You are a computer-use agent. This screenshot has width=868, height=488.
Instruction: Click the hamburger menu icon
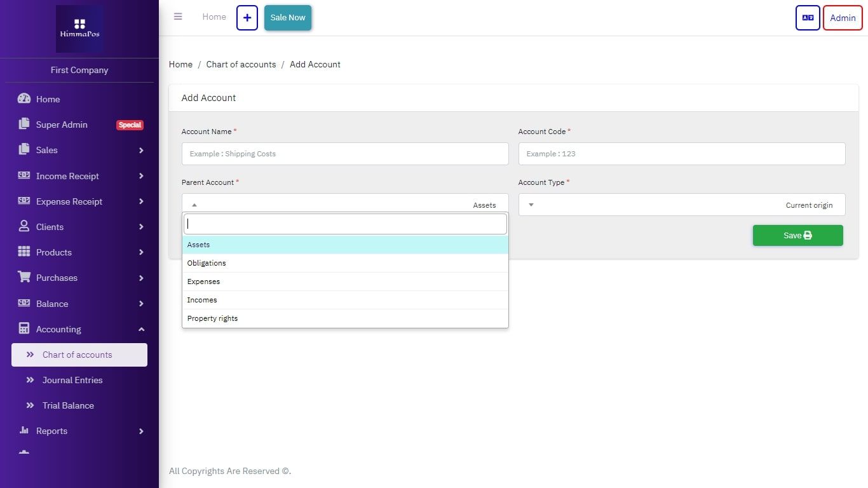pyautogui.click(x=178, y=17)
